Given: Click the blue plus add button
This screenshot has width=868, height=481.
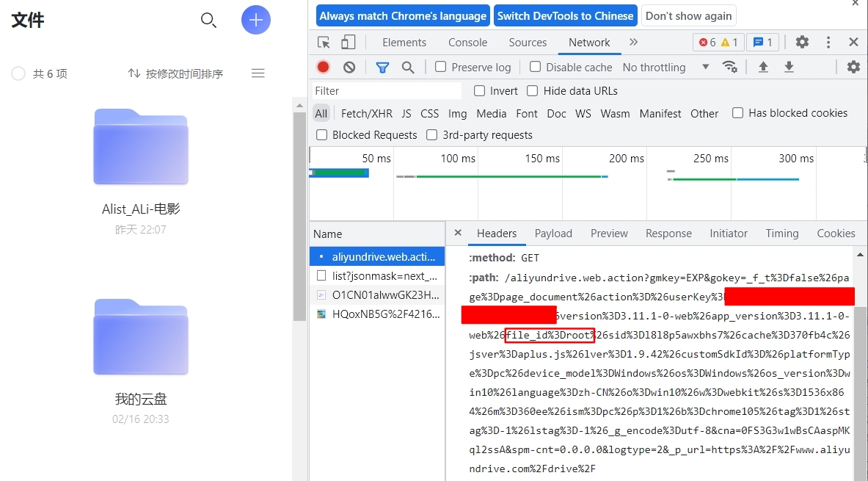Looking at the screenshot, I should tap(256, 20).
